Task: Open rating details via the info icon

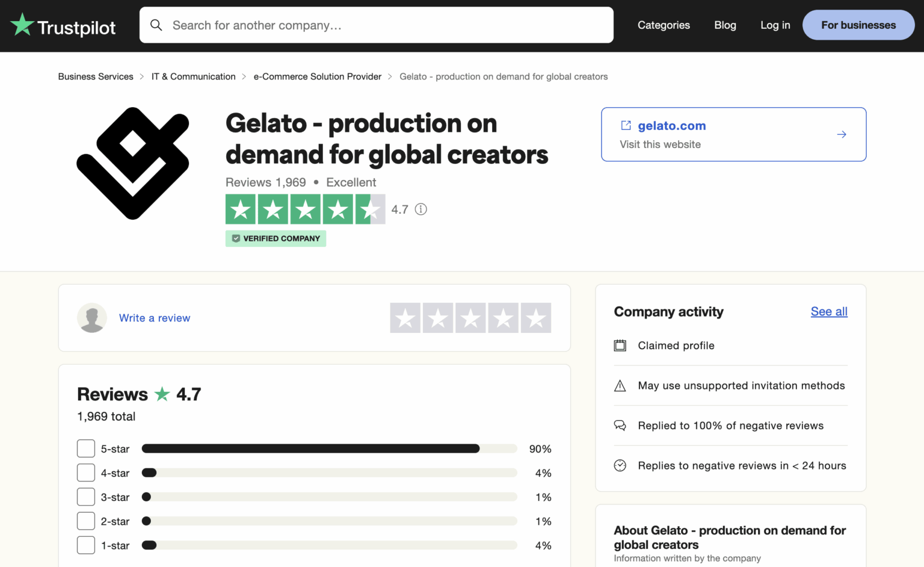Action: [x=421, y=209]
